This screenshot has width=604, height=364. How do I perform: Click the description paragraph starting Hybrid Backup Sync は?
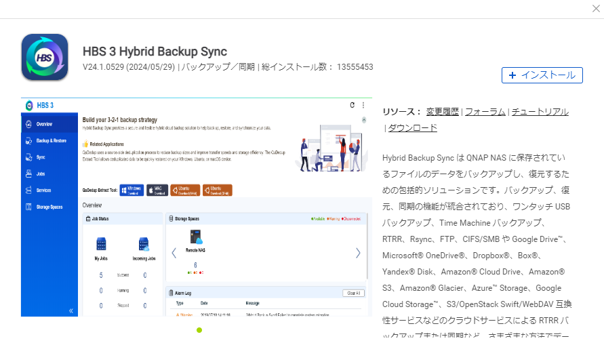click(x=477, y=247)
